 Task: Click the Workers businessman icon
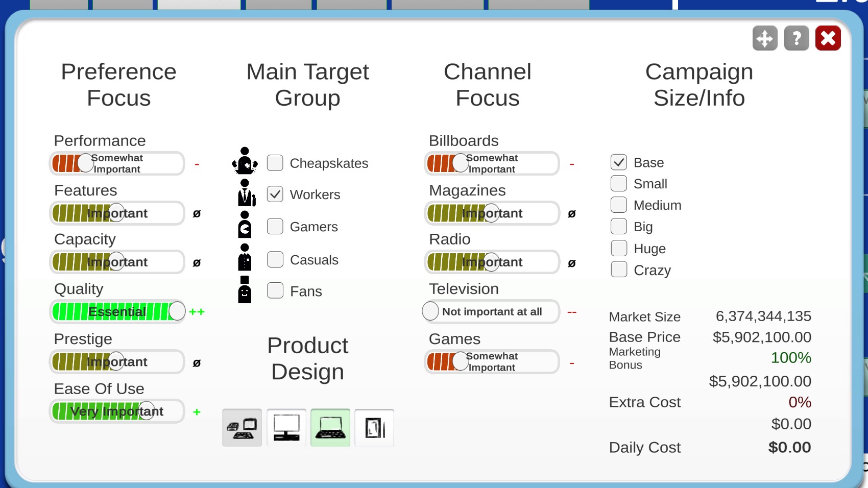pyautogui.click(x=246, y=192)
